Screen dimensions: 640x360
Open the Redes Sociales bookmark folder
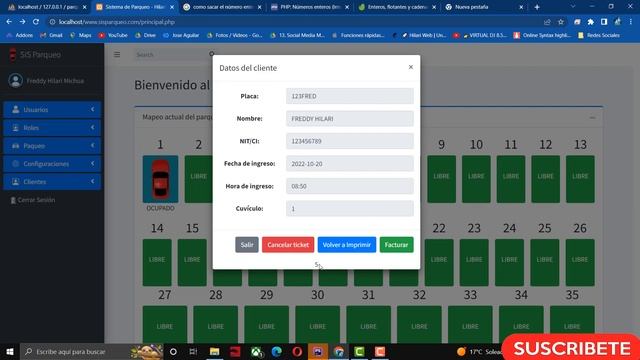pos(599,36)
